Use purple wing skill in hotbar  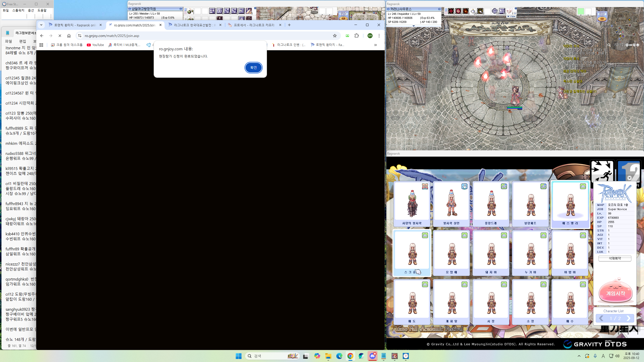coord(502,11)
